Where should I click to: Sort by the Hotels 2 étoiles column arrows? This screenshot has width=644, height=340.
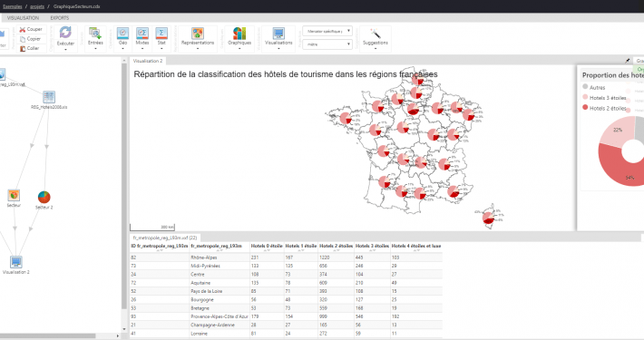[336, 250]
